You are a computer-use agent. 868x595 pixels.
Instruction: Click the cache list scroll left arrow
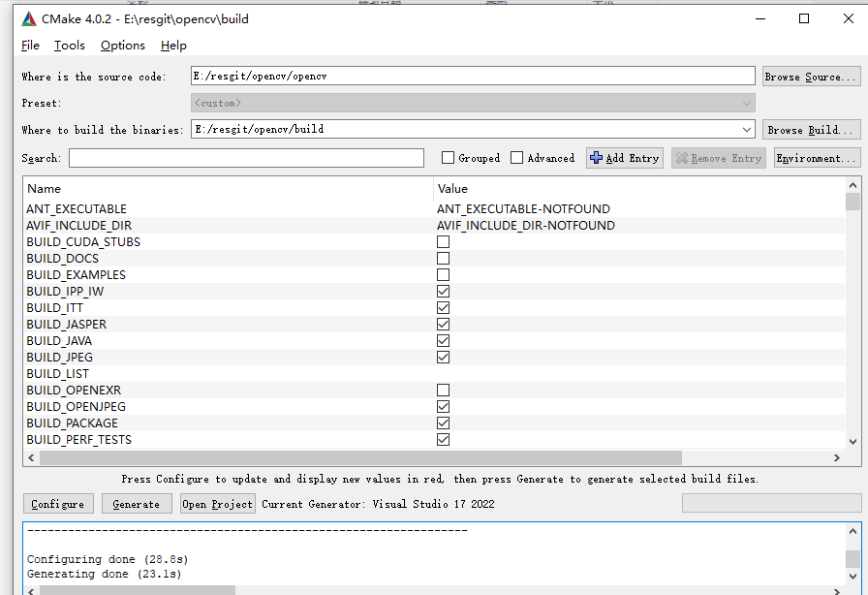click(31, 457)
